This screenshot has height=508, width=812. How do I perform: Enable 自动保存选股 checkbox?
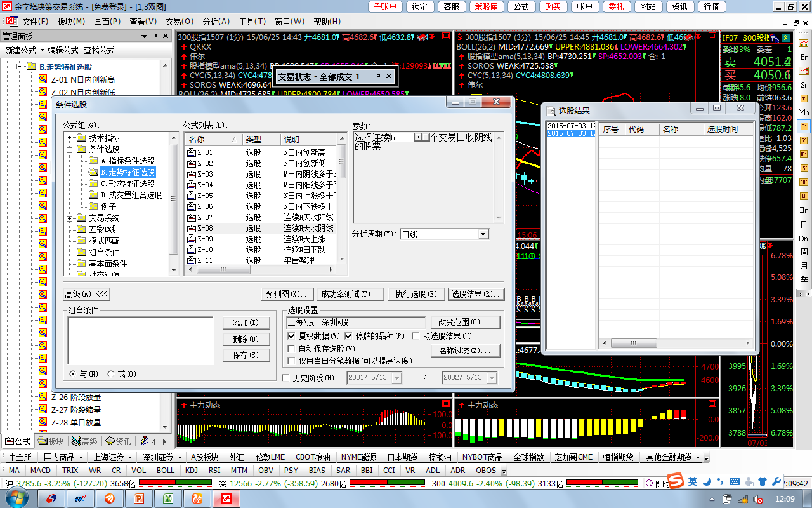click(292, 349)
